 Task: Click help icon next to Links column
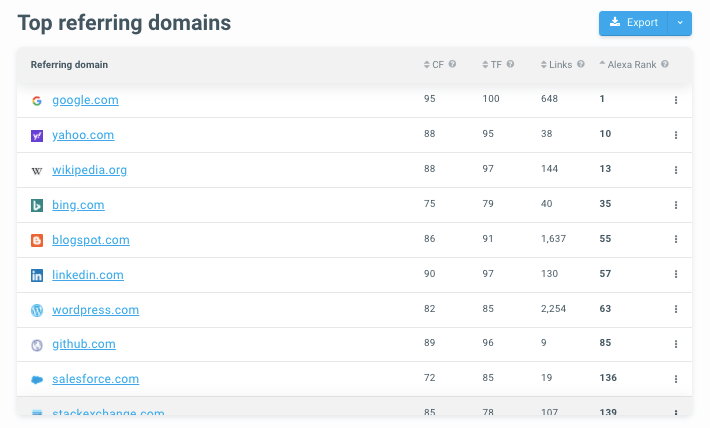point(581,65)
